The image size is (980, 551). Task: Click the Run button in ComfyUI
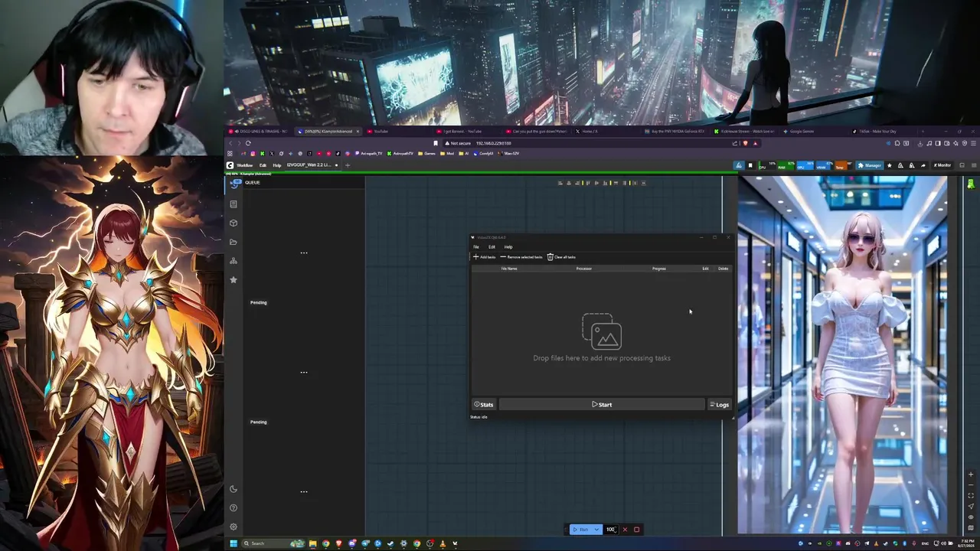pos(581,530)
